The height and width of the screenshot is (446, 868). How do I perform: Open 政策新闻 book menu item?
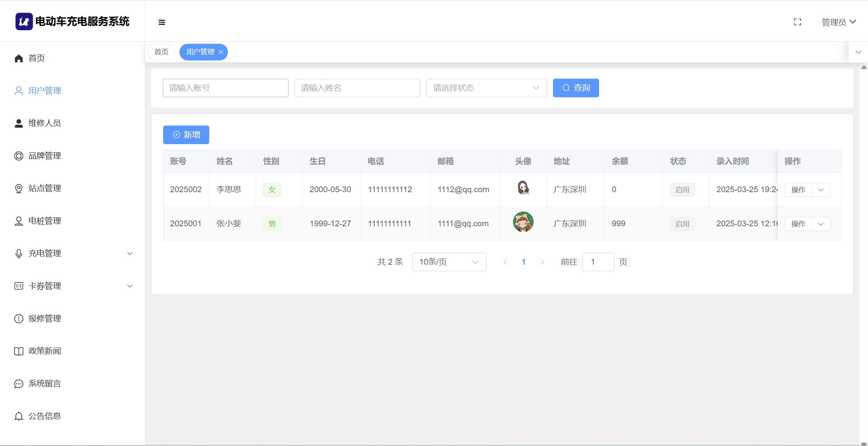(x=45, y=351)
